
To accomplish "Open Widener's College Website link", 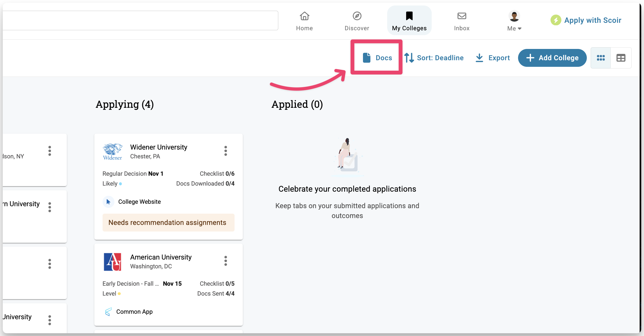I will (139, 202).
